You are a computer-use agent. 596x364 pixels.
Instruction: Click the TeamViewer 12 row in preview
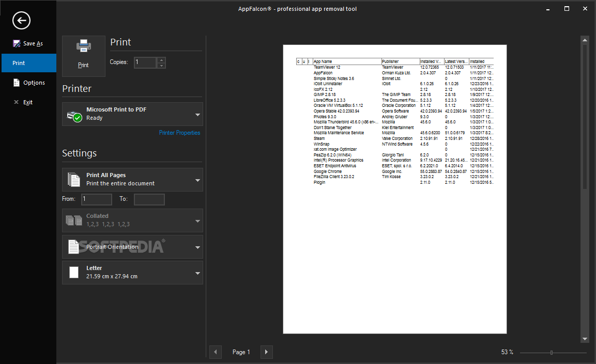395,67
